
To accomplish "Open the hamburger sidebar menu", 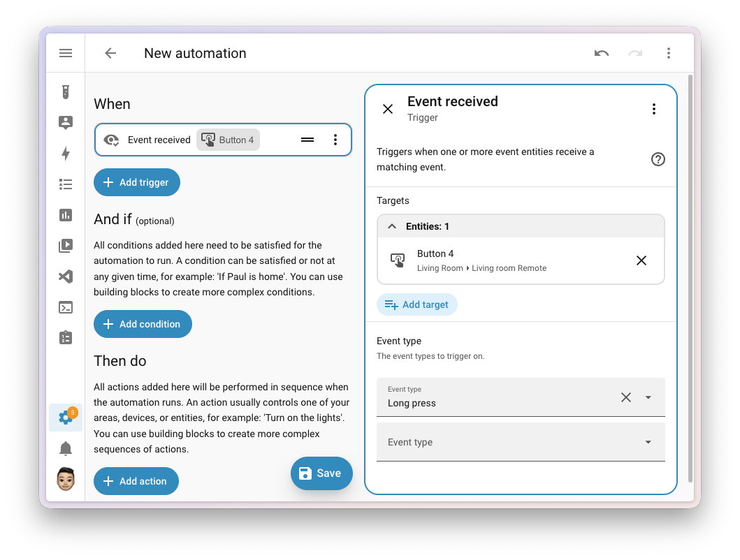I will tap(66, 53).
